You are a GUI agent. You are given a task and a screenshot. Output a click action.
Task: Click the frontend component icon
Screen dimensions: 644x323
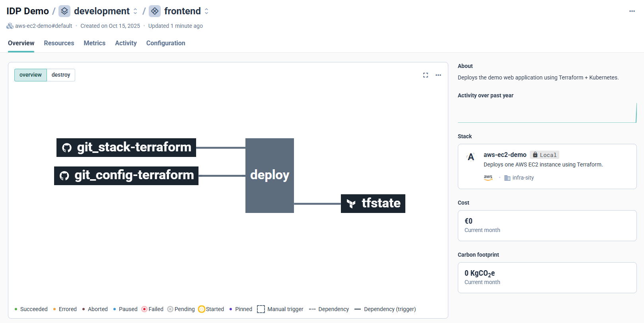pos(155,11)
